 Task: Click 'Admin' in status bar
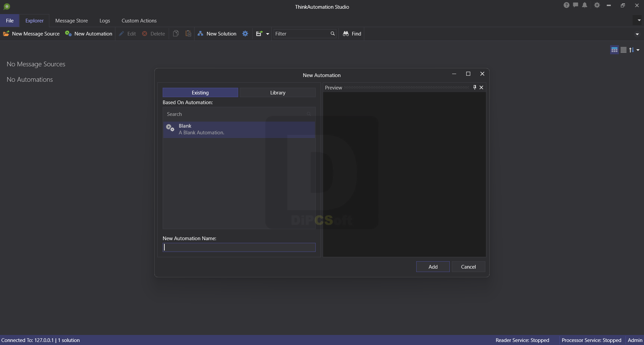[x=635, y=340]
